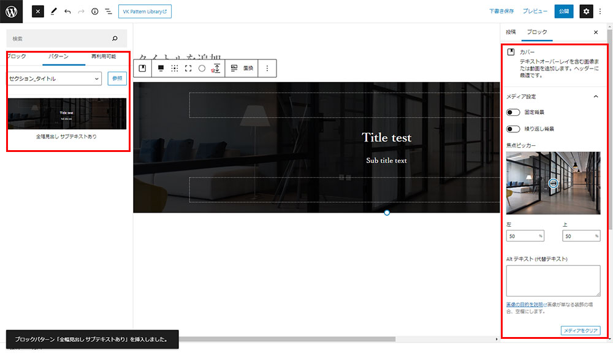Click the focal point picker handle
Image resolution: width=613 pixels, height=364 pixels.
tap(553, 183)
